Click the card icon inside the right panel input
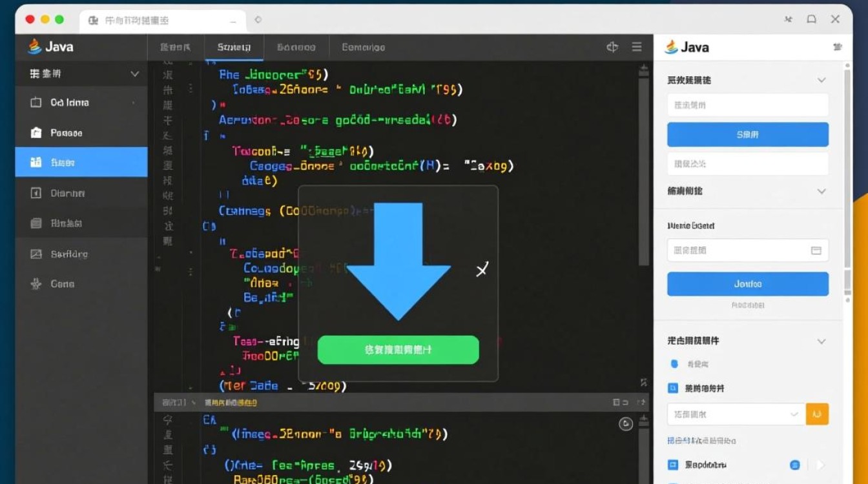 point(816,250)
